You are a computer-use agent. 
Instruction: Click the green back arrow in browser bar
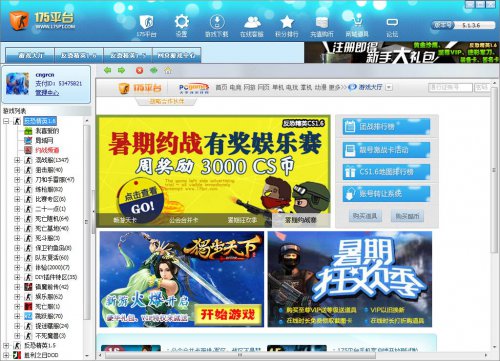tap(107, 70)
